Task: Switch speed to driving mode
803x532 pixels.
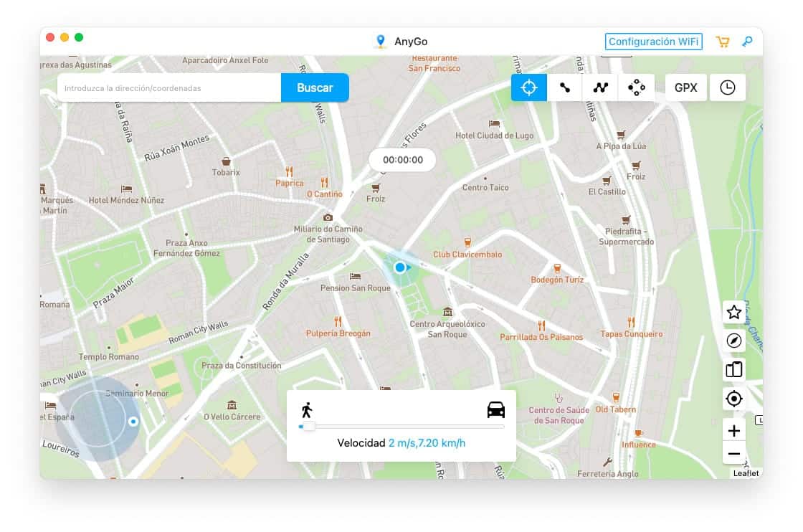Action: point(495,407)
